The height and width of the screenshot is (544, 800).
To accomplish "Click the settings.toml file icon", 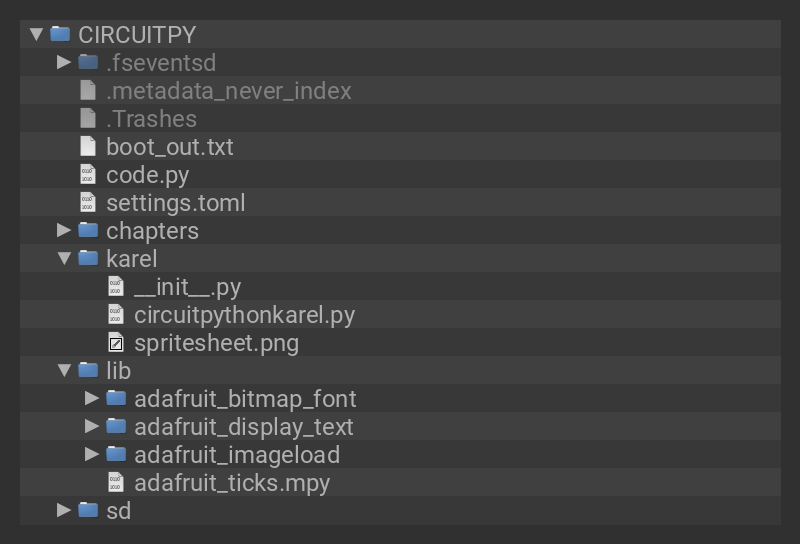I will pos(88,203).
